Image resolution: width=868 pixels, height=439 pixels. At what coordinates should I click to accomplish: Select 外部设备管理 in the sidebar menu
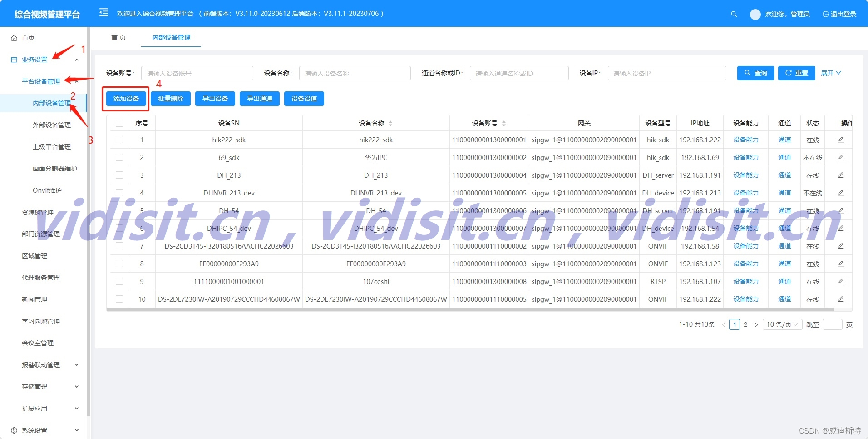(x=52, y=125)
